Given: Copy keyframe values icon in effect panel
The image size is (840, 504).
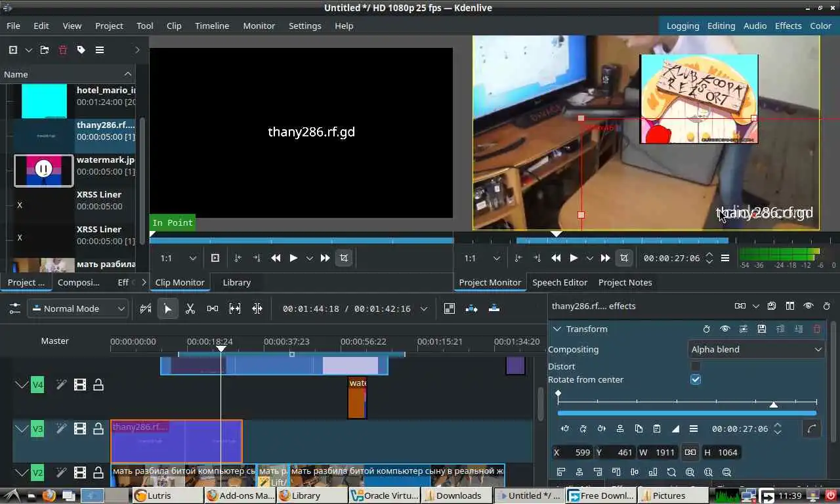Looking at the screenshot, I should click(x=639, y=429).
